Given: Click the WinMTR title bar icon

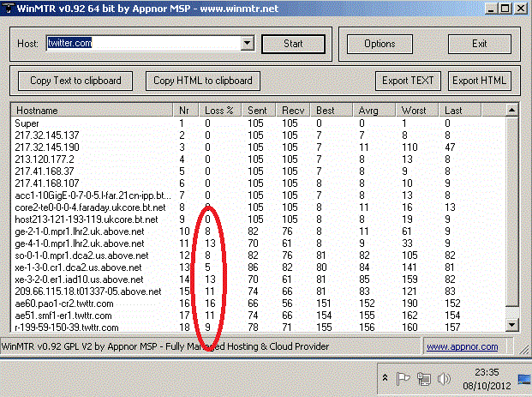Looking at the screenshot, I should [x=8, y=8].
